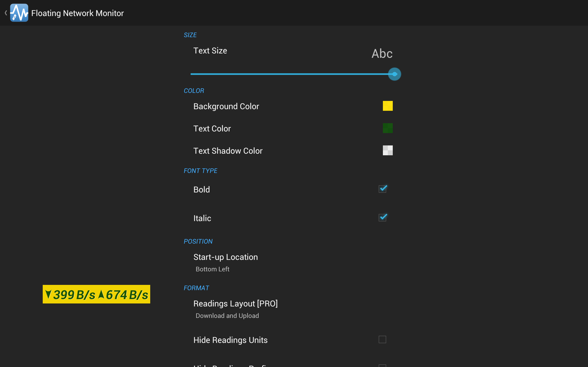Image resolution: width=588 pixels, height=367 pixels.
Task: Open the Text Shadow Color swatch
Action: tap(387, 150)
